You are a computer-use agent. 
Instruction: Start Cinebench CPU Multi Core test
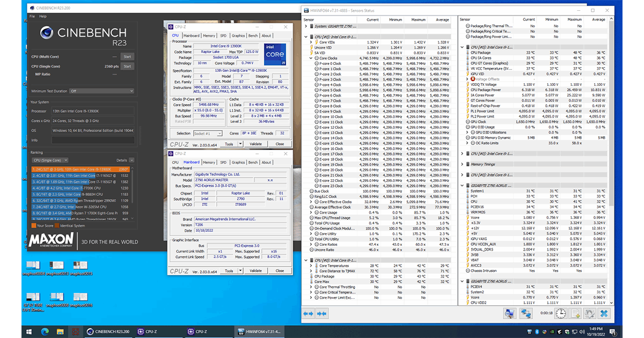tap(127, 56)
